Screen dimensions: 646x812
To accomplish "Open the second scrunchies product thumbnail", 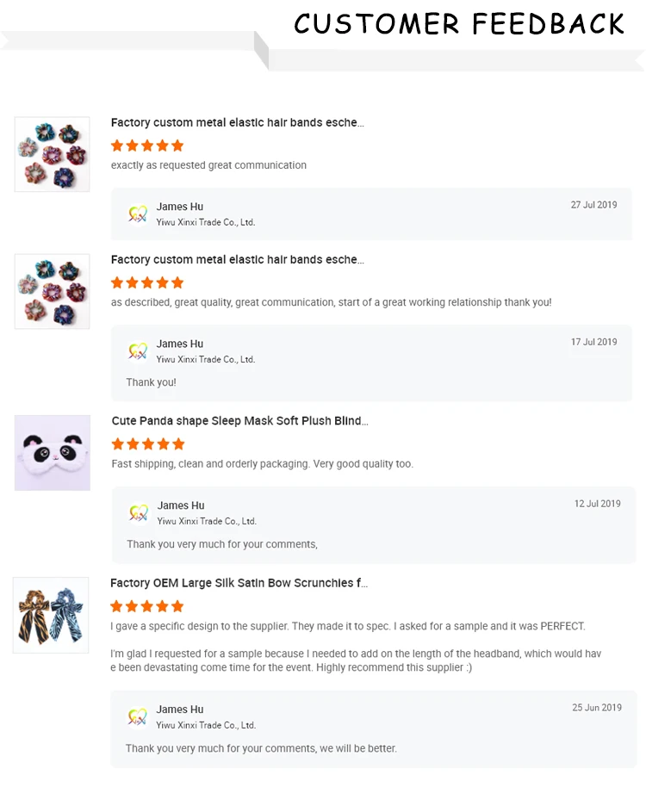I will coord(53,291).
